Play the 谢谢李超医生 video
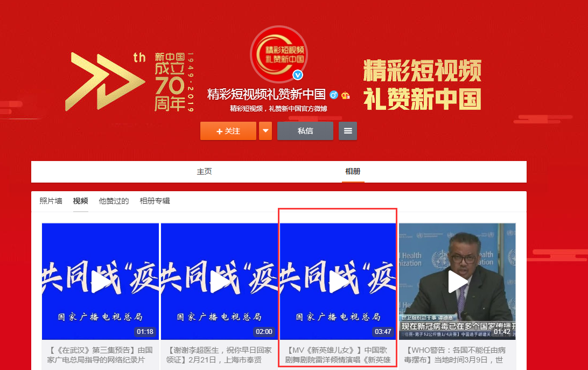Screen dimensions: 588x370 (219, 282)
